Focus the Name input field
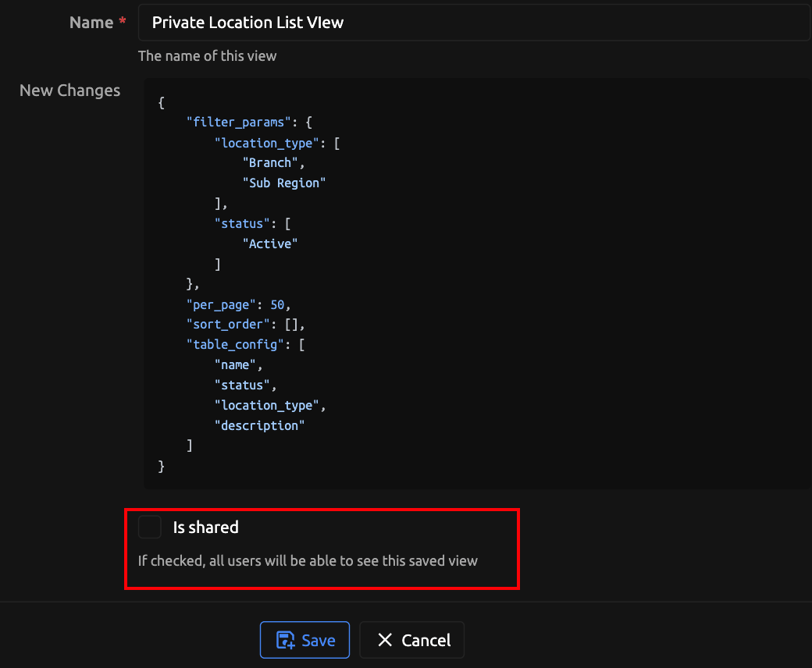 (x=473, y=23)
